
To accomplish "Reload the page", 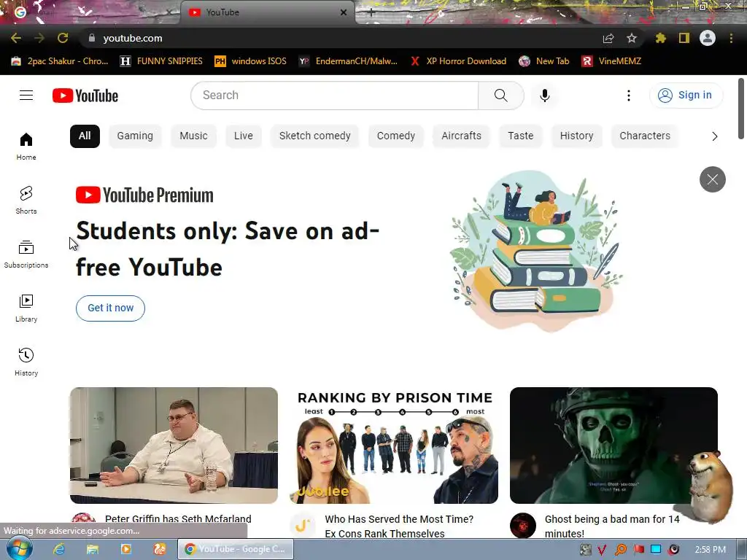I will [63, 38].
